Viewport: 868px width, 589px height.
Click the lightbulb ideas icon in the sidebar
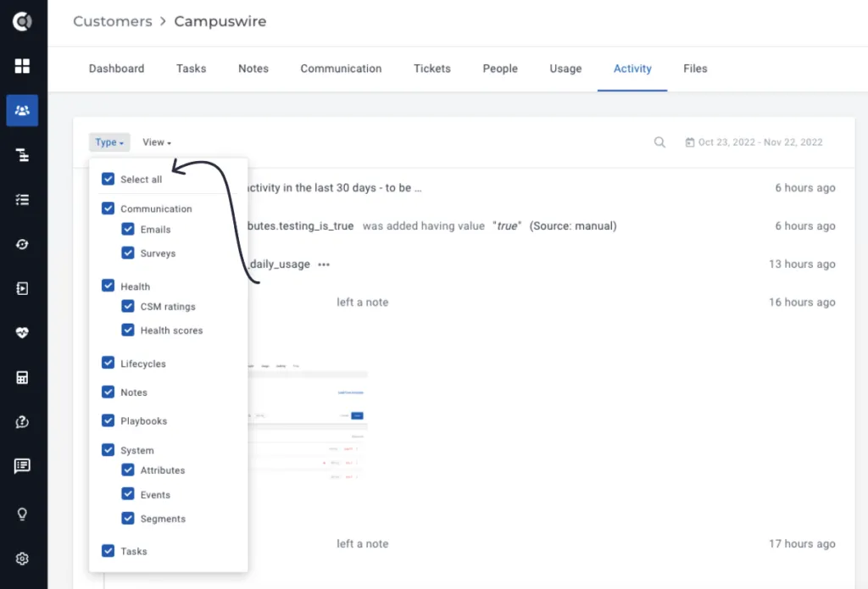tap(22, 514)
